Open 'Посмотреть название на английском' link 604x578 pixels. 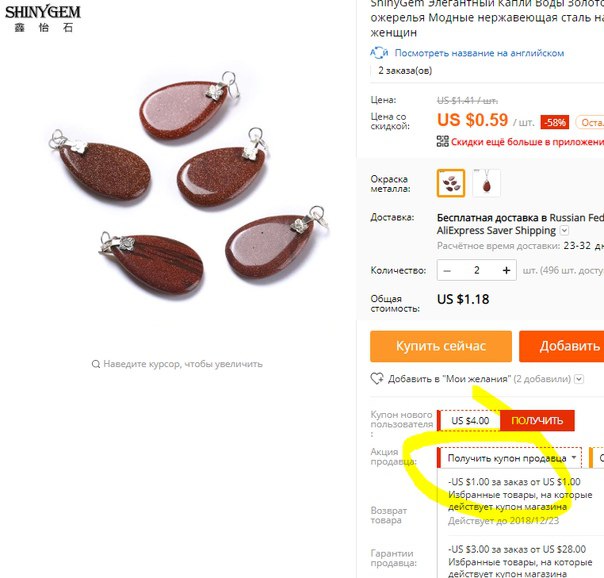[x=479, y=53]
